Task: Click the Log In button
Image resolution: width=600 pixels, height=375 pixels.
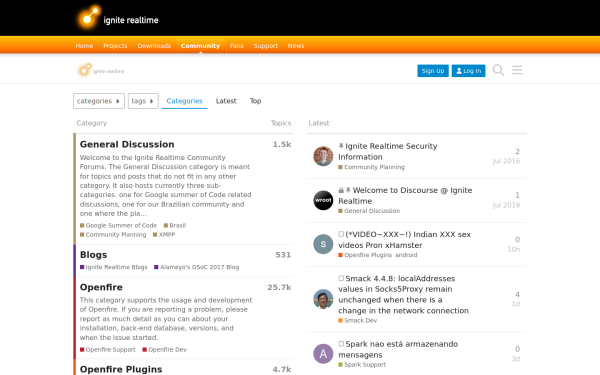Action: pyautogui.click(x=468, y=71)
